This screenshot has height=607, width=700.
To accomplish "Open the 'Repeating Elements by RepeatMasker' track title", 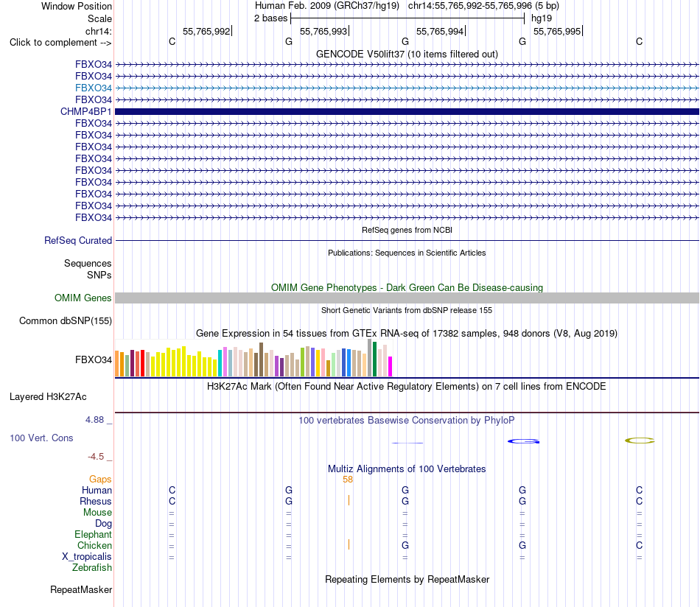I will (x=407, y=579).
